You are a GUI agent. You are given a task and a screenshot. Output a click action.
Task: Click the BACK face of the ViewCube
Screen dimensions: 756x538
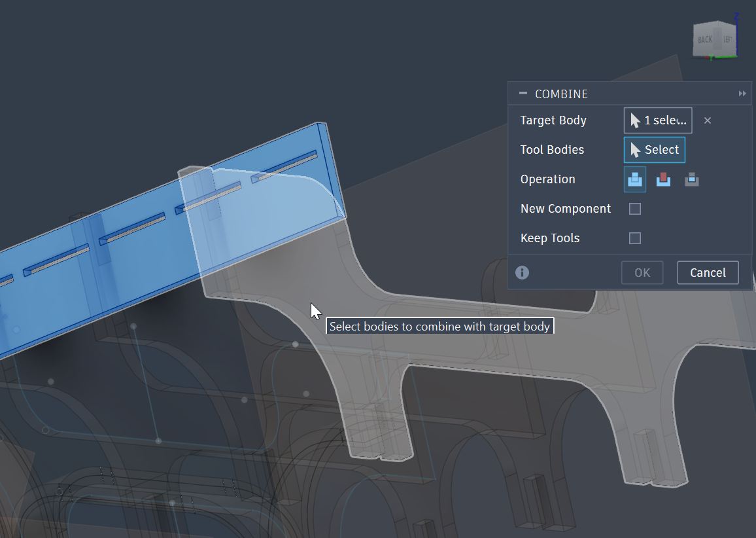pos(705,38)
